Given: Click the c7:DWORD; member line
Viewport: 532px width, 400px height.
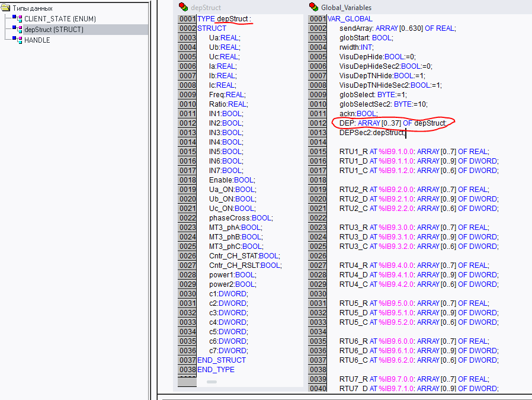Looking at the screenshot, I should [x=228, y=351].
